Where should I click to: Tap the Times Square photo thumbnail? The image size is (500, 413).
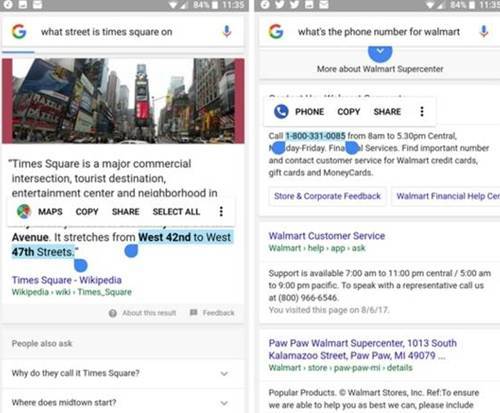(x=123, y=101)
